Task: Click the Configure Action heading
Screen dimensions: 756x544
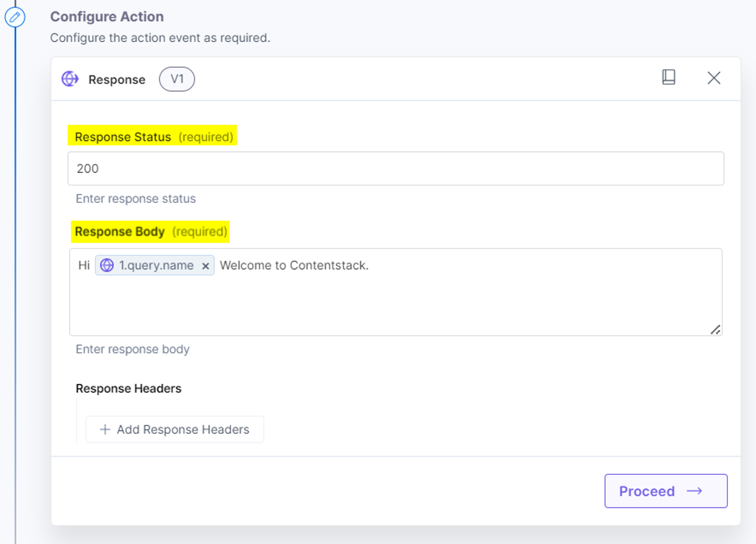Action: [x=107, y=17]
